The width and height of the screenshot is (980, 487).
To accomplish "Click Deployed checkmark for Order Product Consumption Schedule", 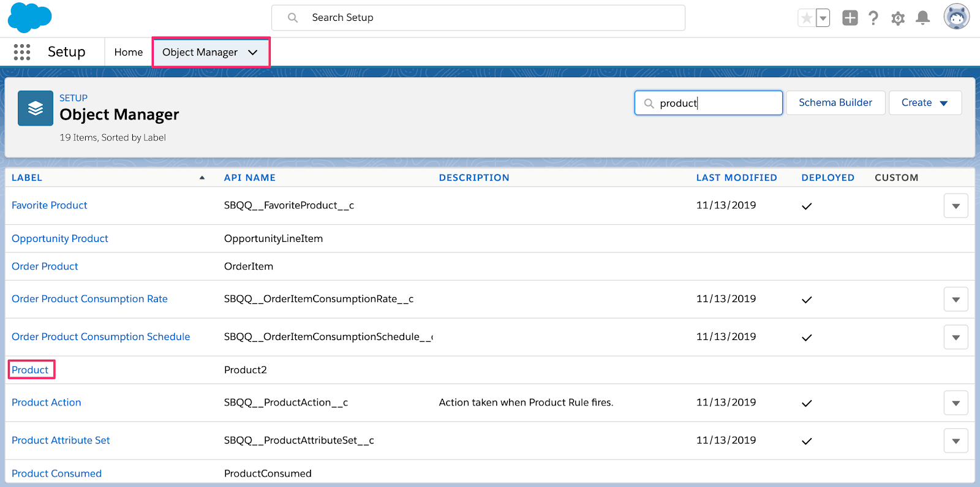I will 807,338.
